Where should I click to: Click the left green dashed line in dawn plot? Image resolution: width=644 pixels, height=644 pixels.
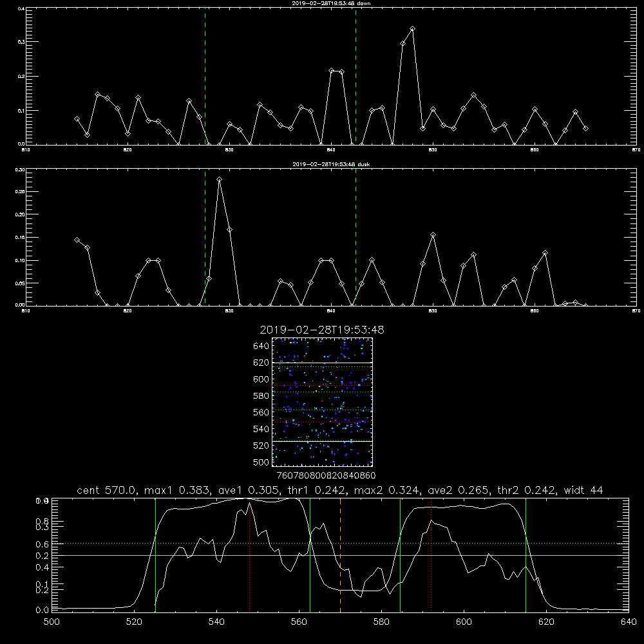tap(205, 77)
